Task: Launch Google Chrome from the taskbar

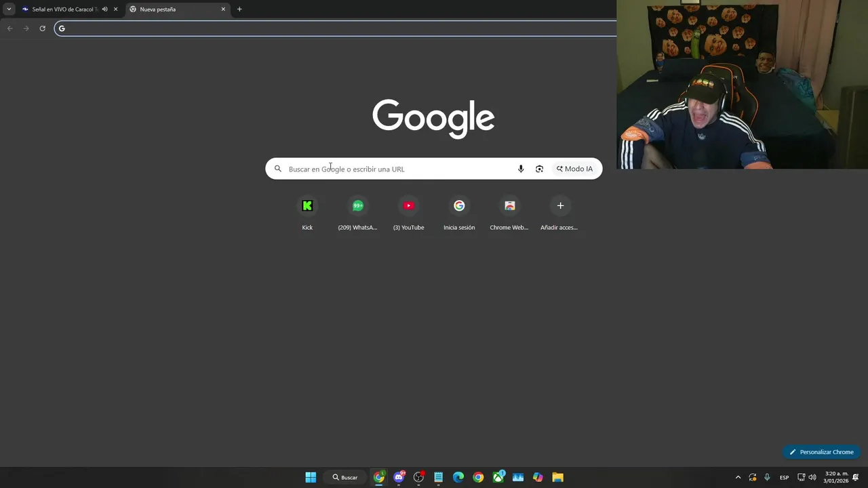Action: click(478, 477)
